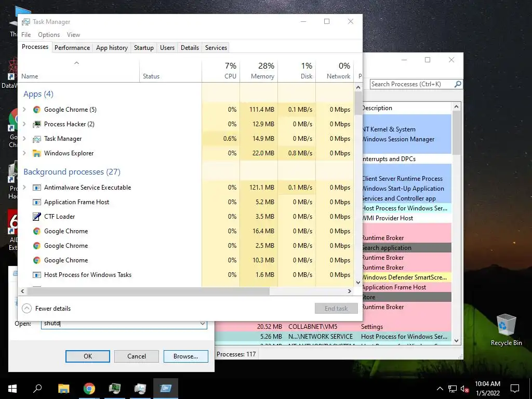Open taskbar search magnifier
This screenshot has width=532, height=399.
coord(37,389)
